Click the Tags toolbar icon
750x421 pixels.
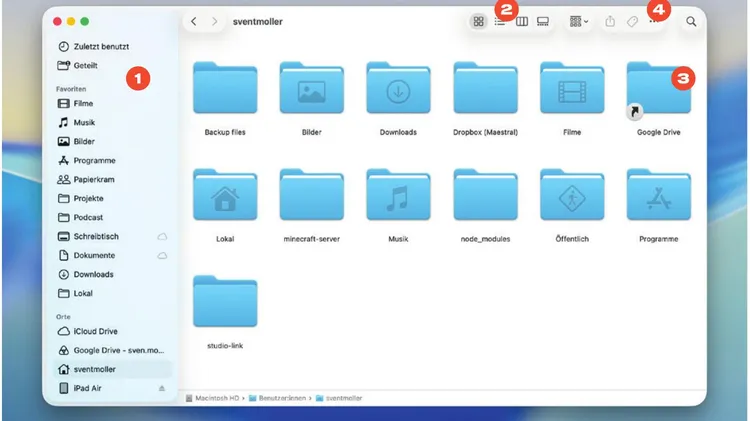tap(632, 22)
